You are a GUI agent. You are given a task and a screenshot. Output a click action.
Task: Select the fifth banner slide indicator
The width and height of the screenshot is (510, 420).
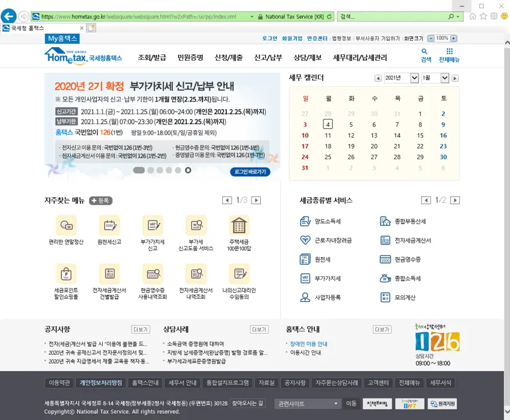(x=178, y=170)
